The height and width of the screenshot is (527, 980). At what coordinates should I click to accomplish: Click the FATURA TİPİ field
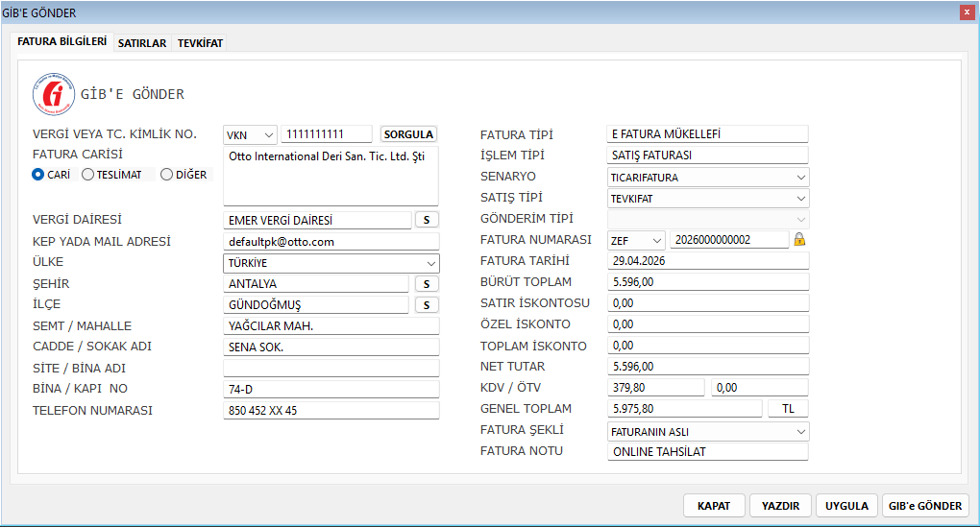[707, 133]
